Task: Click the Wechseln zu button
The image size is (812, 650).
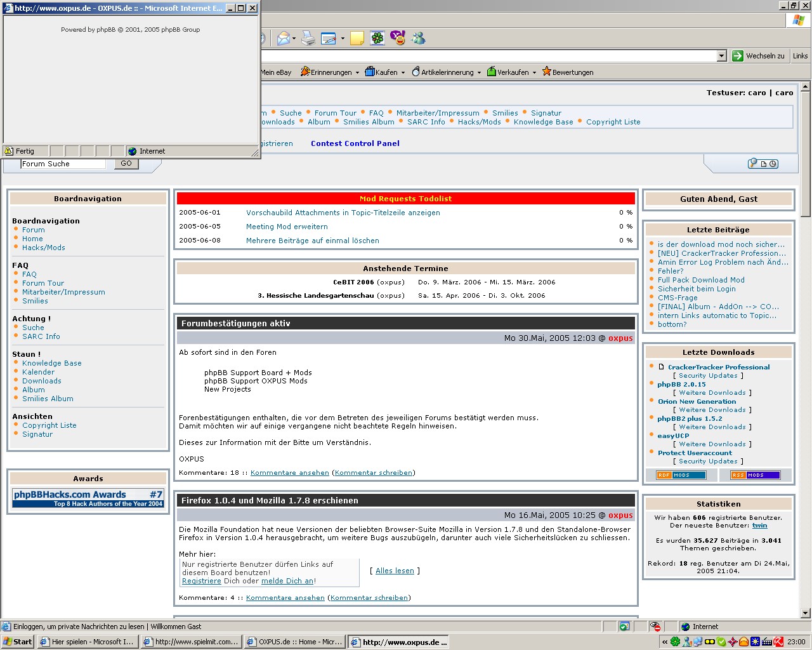Action: pyautogui.click(x=759, y=56)
